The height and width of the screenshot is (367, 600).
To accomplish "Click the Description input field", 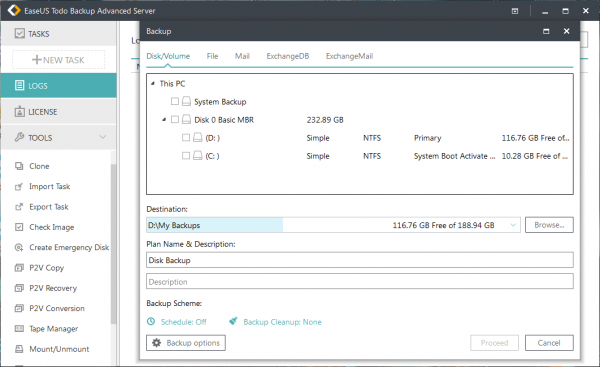I will (360, 281).
